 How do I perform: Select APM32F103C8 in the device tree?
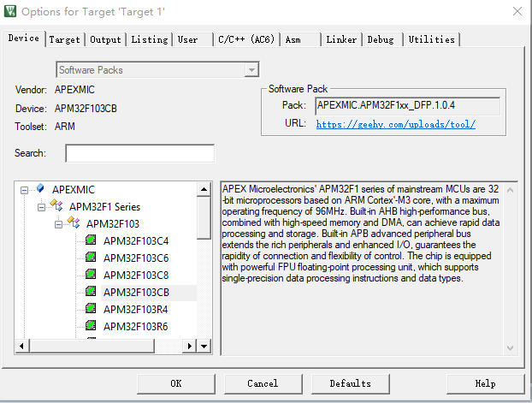[x=136, y=275]
